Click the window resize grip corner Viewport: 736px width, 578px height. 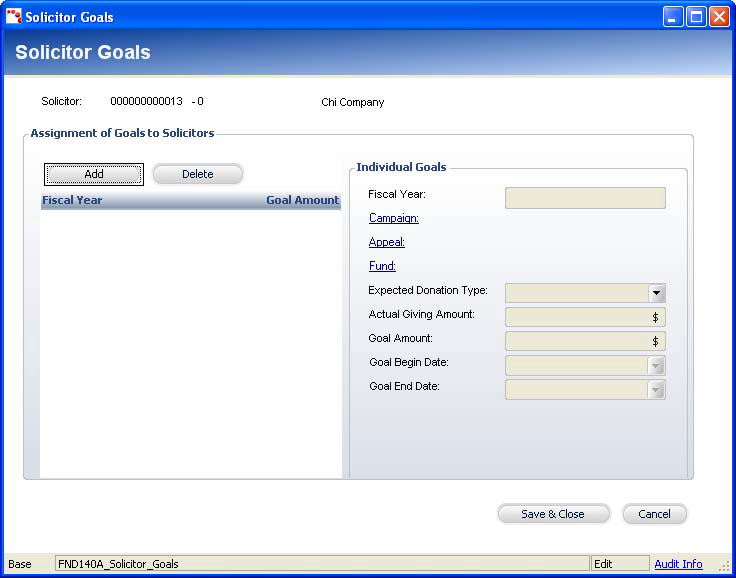click(x=724, y=566)
